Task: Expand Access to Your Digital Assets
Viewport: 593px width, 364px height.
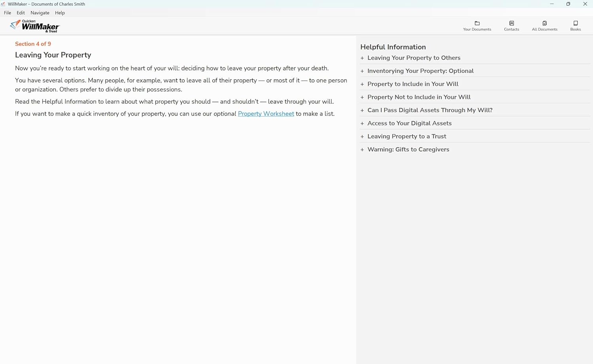Action: click(x=409, y=123)
